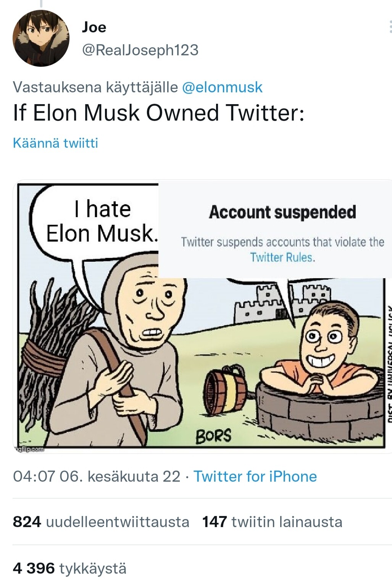Open the tweet's more options dots

click(389, 27)
